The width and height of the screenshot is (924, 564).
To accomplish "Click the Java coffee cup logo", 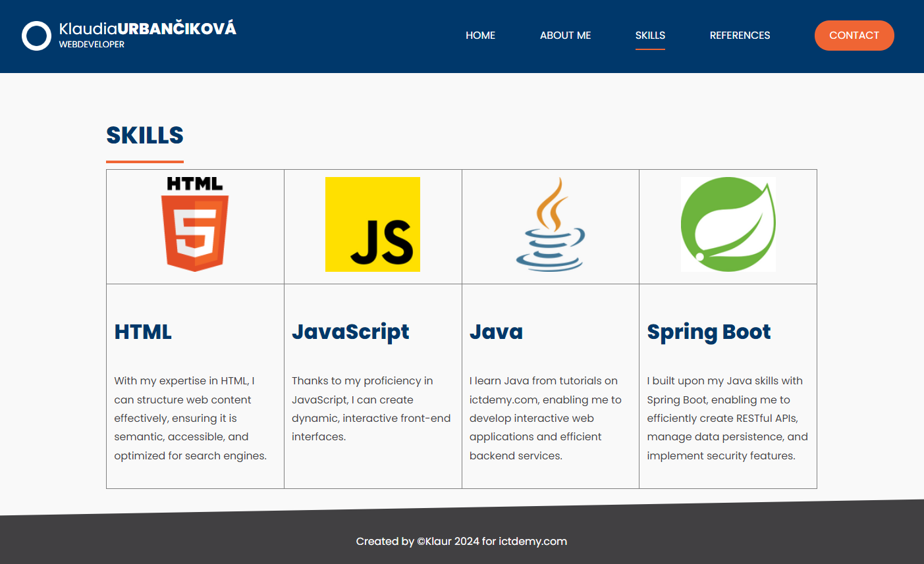I will 551,224.
